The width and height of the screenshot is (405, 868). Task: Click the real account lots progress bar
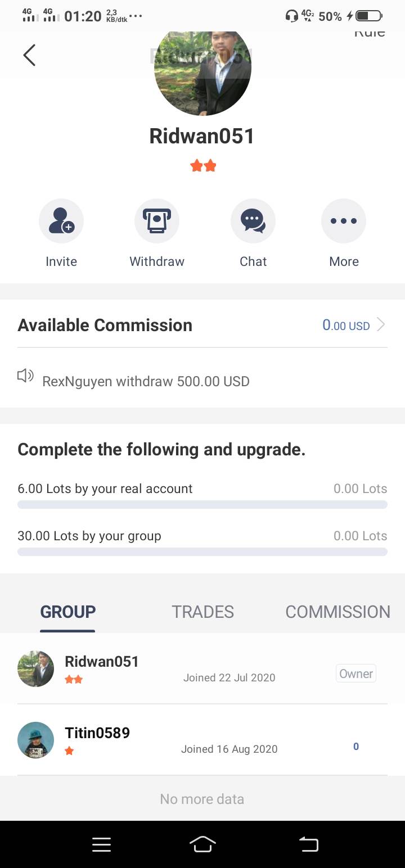point(202,504)
